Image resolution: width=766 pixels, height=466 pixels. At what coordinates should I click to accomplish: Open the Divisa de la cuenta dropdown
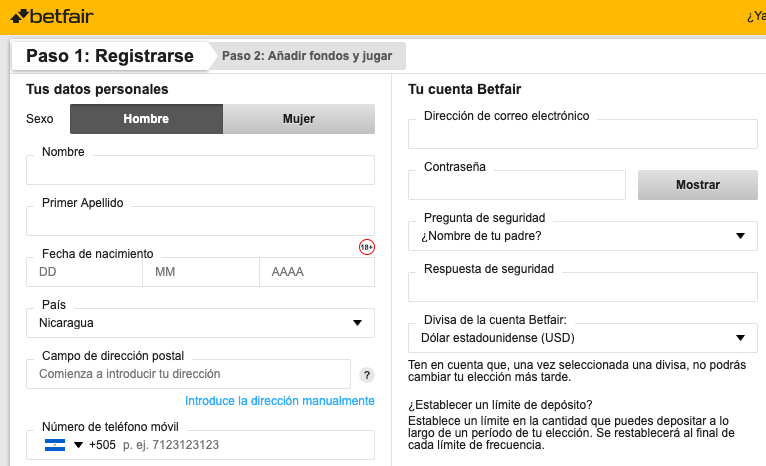583,338
